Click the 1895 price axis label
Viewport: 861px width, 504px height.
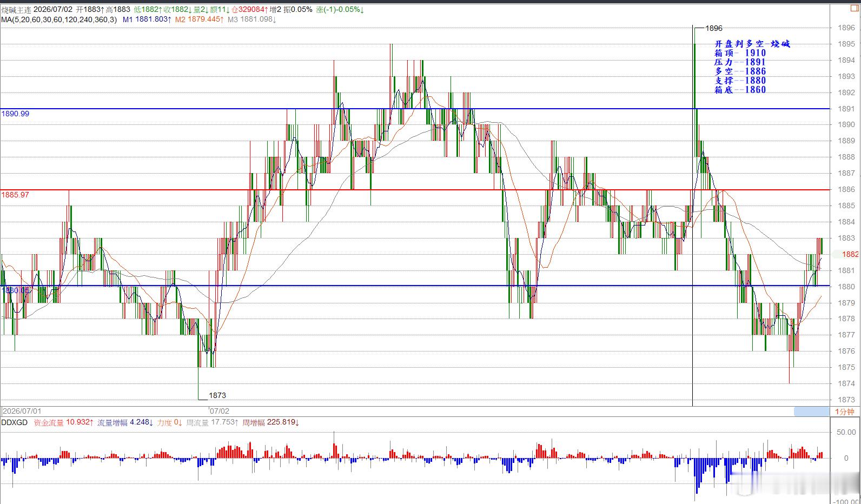point(846,44)
